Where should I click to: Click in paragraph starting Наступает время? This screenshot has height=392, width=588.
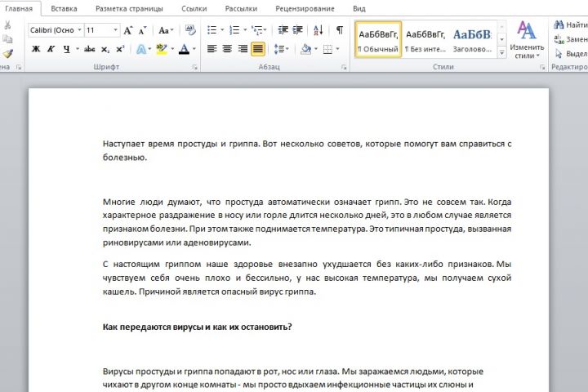click(x=307, y=150)
